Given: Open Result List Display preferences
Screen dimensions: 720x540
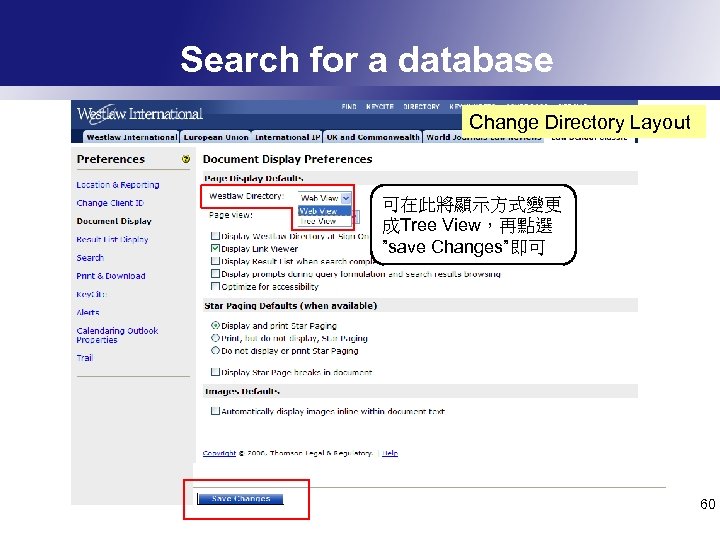Looking at the screenshot, I should click(112, 239).
